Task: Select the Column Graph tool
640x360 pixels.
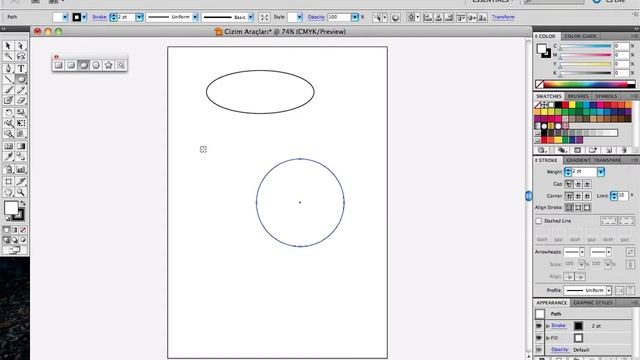Action: tap(20, 169)
